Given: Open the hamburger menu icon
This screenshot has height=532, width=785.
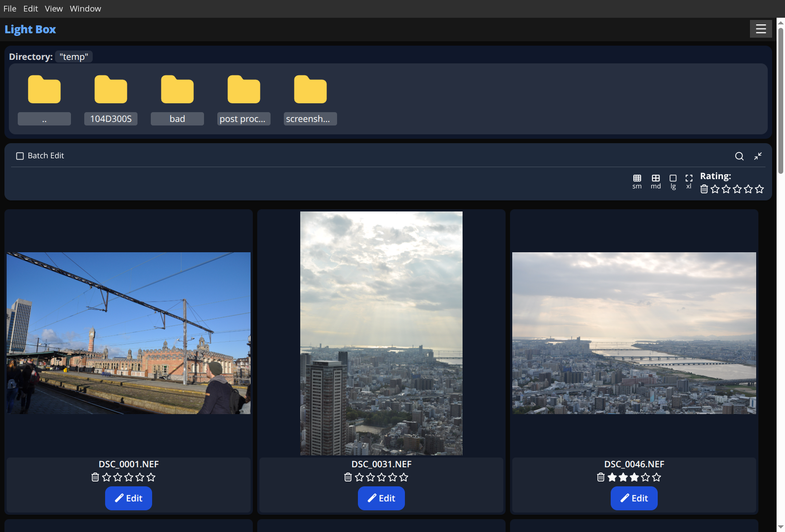Looking at the screenshot, I should coord(761,29).
